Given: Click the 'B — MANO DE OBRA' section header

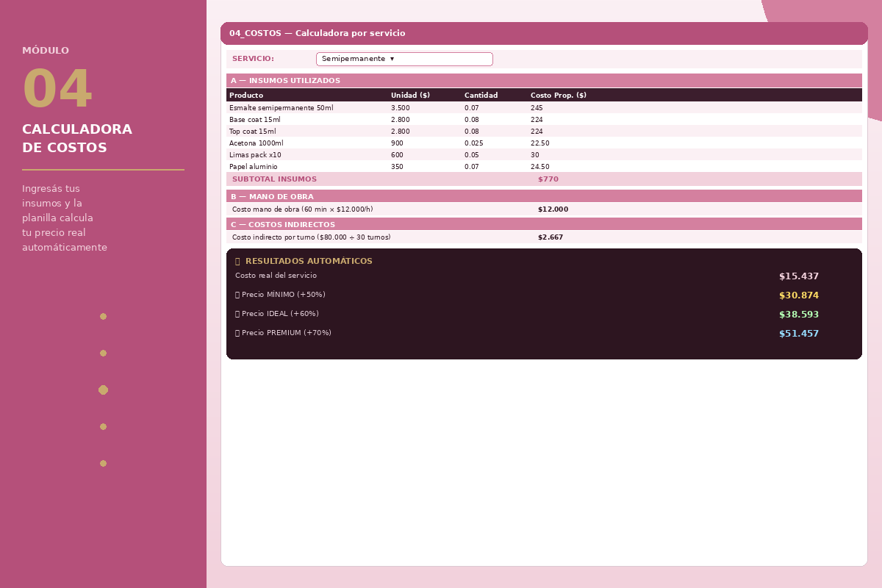Looking at the screenshot, I should (x=544, y=196).
